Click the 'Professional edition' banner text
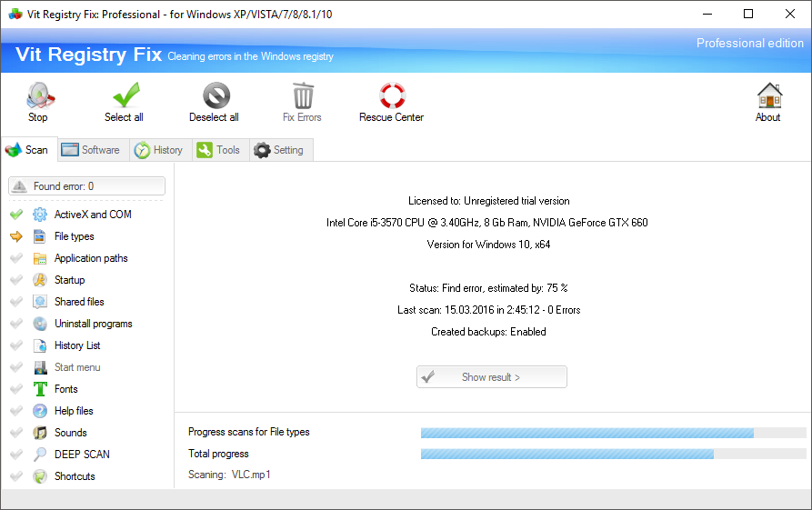 tap(750, 43)
